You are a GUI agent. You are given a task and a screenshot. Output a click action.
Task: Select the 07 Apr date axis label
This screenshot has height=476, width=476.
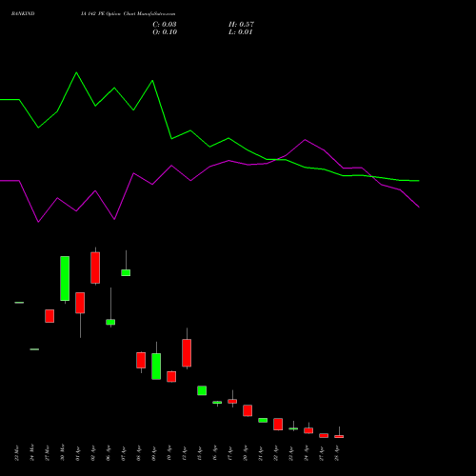pyautogui.click(x=124, y=453)
